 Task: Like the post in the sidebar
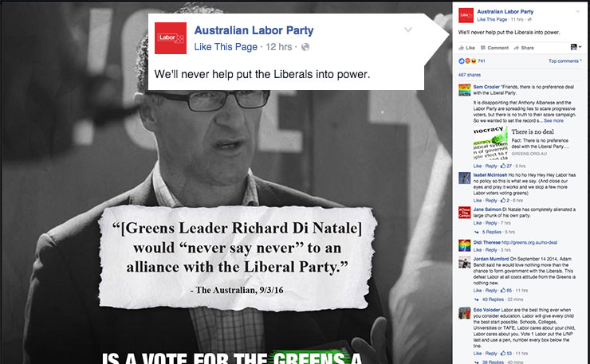(467, 48)
